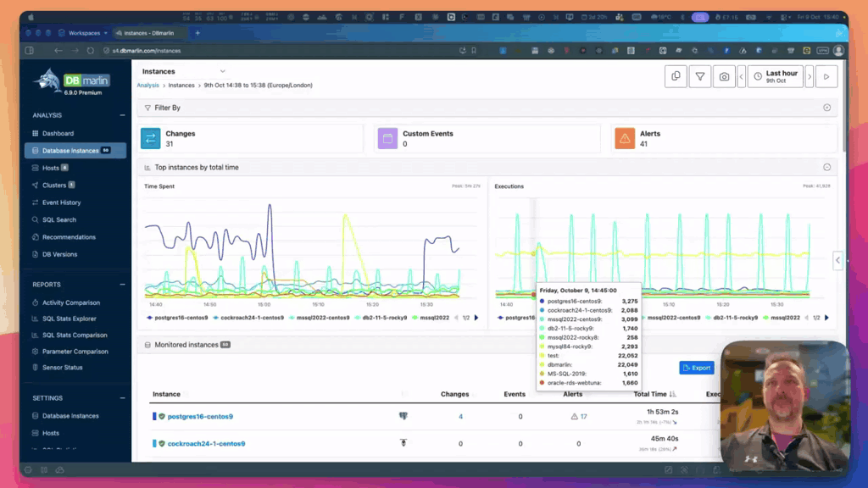This screenshot has height=488, width=868.
Task: Click the Changes summary card icon
Action: click(x=151, y=138)
